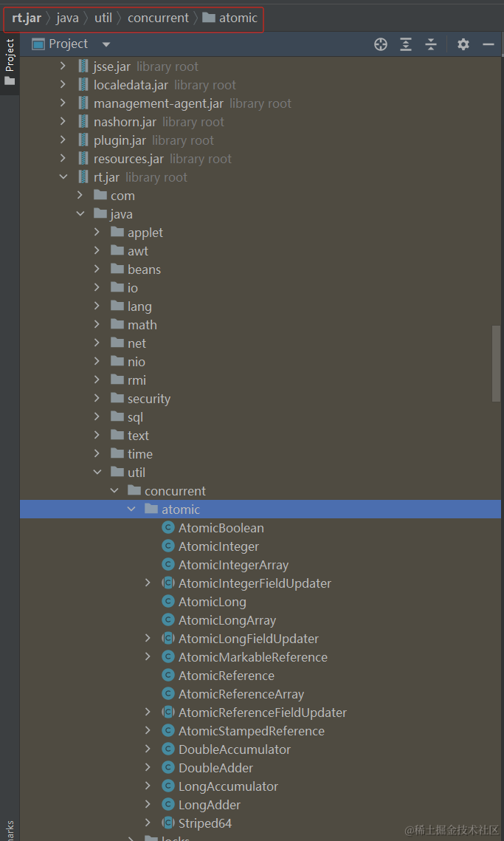
Task: Select the AtomicInteger class
Action: 218,546
